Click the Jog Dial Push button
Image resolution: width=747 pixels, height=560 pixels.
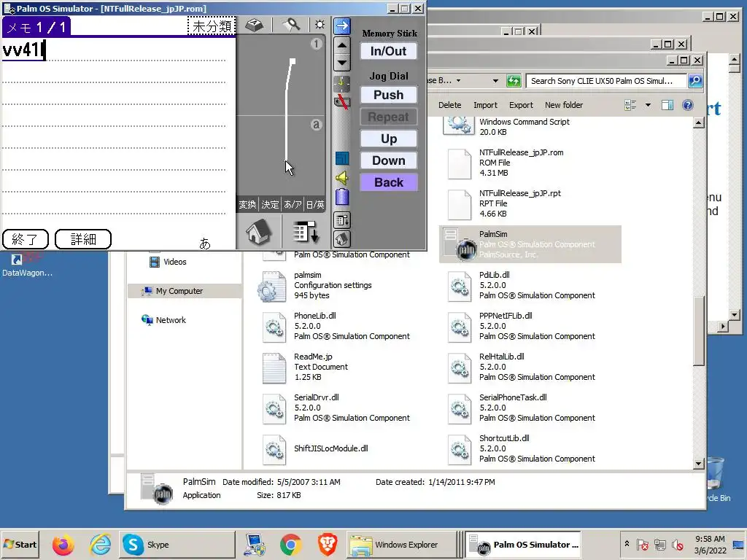[x=388, y=95]
